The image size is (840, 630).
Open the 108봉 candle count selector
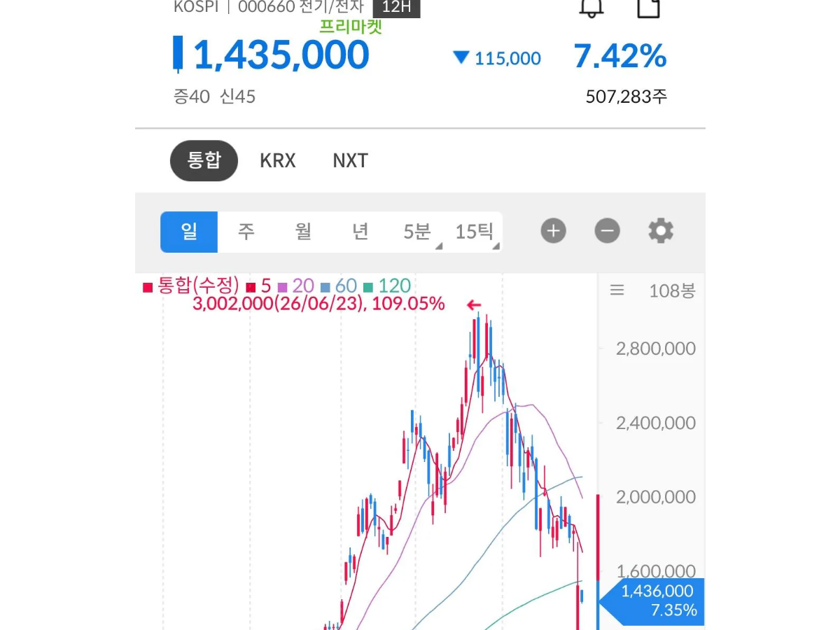tap(672, 290)
